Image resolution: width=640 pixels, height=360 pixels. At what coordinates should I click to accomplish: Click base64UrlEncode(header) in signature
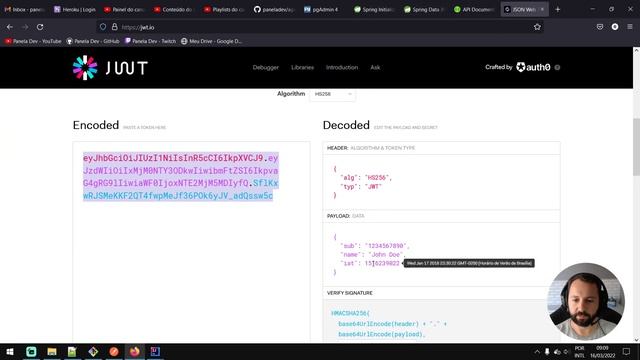378,324
